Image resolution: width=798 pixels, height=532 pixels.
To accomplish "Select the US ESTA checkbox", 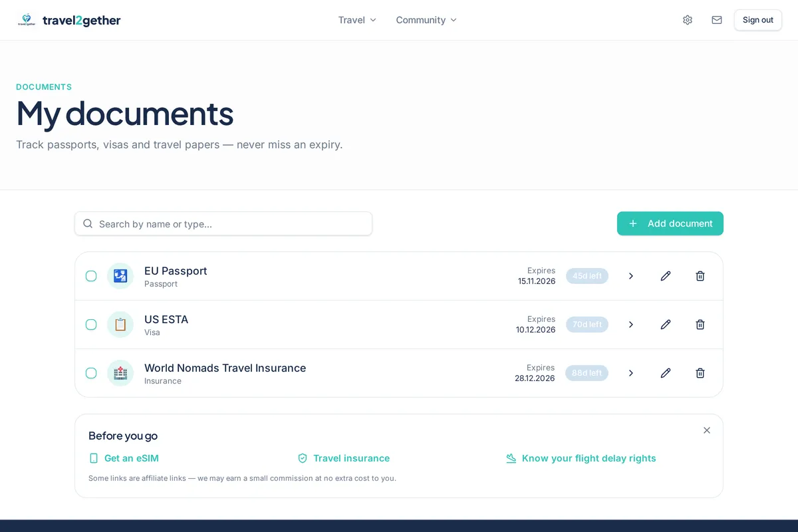I will tap(91, 325).
